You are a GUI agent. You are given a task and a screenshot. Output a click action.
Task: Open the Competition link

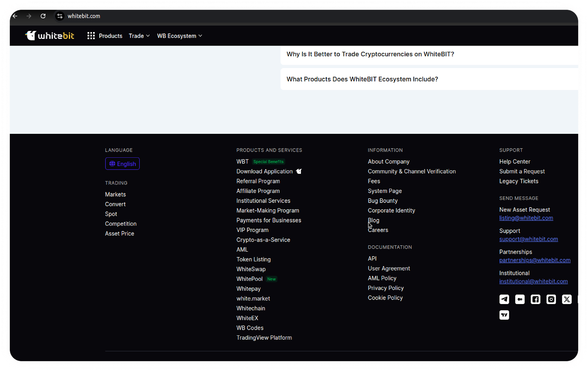(121, 224)
